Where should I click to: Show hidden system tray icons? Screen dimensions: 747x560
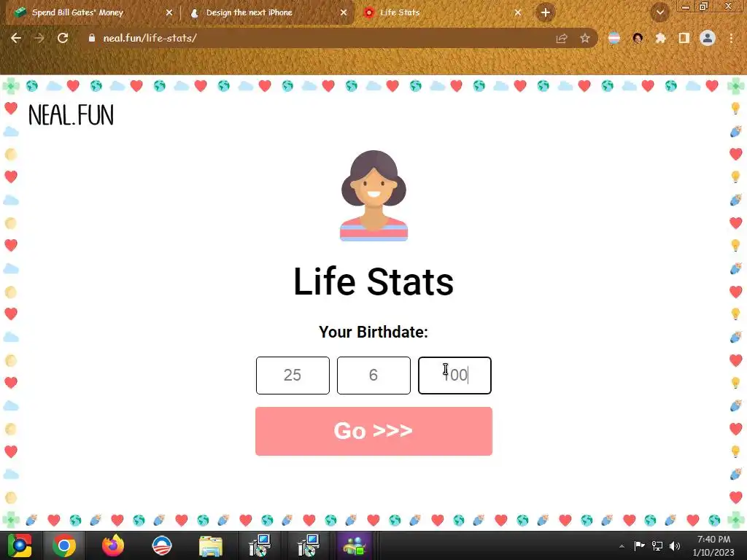click(622, 546)
